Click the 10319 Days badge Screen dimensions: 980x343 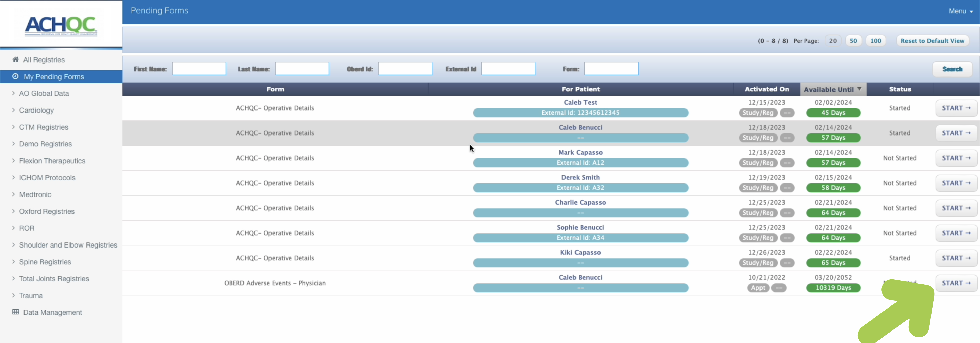(x=833, y=288)
